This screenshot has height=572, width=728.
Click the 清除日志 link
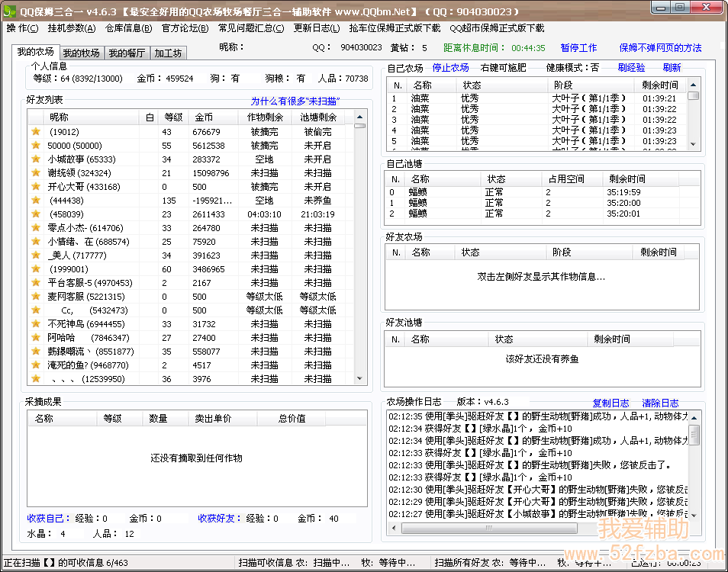point(660,403)
